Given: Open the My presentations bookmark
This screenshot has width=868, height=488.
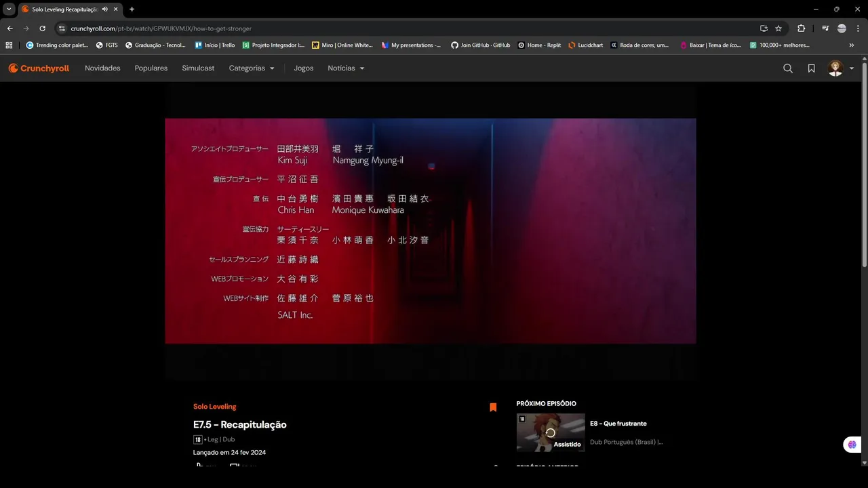Looking at the screenshot, I should (x=411, y=45).
